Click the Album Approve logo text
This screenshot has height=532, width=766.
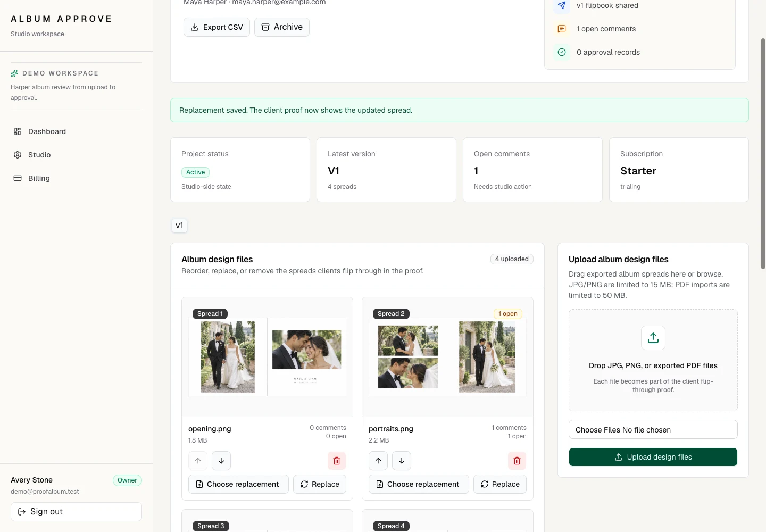(x=62, y=19)
